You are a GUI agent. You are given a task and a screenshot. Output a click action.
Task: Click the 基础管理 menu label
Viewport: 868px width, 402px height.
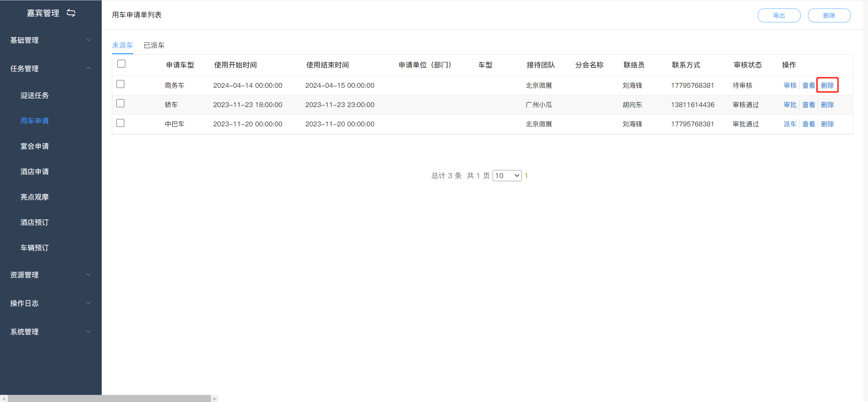pyautogui.click(x=24, y=40)
